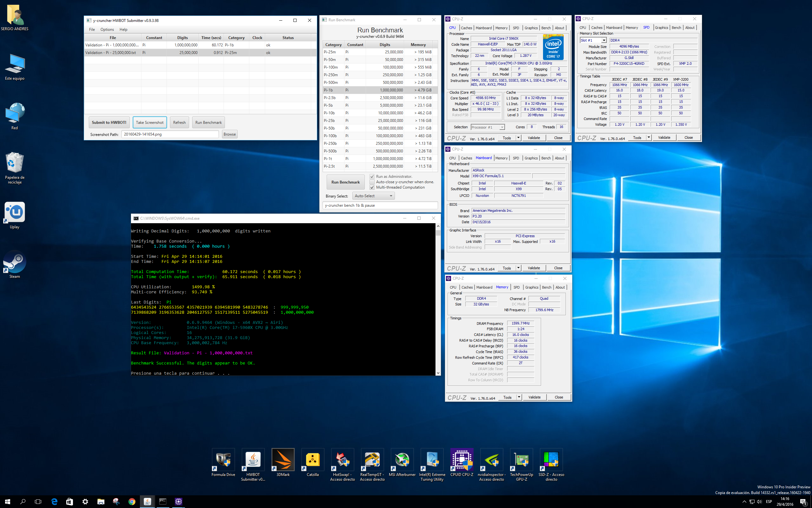Image resolution: width=812 pixels, height=508 pixels.
Task: Switch to About tab in CPU-Z SPD window
Action: (690, 28)
